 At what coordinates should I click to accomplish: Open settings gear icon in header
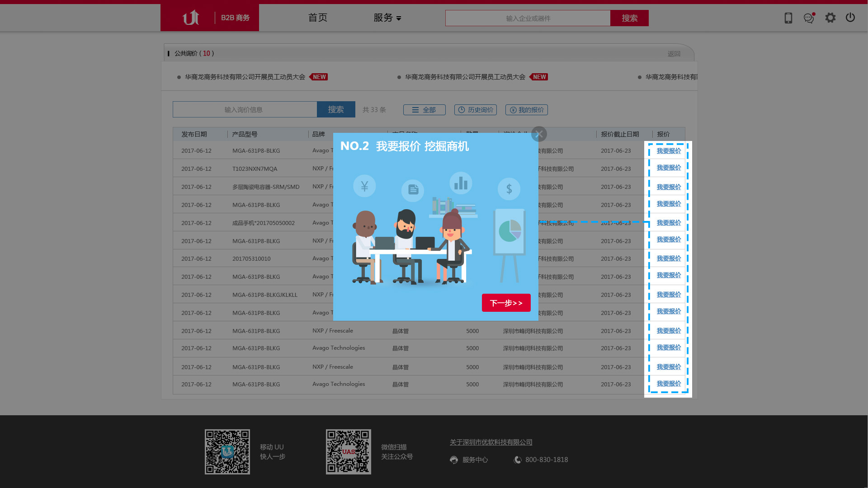[x=830, y=18]
